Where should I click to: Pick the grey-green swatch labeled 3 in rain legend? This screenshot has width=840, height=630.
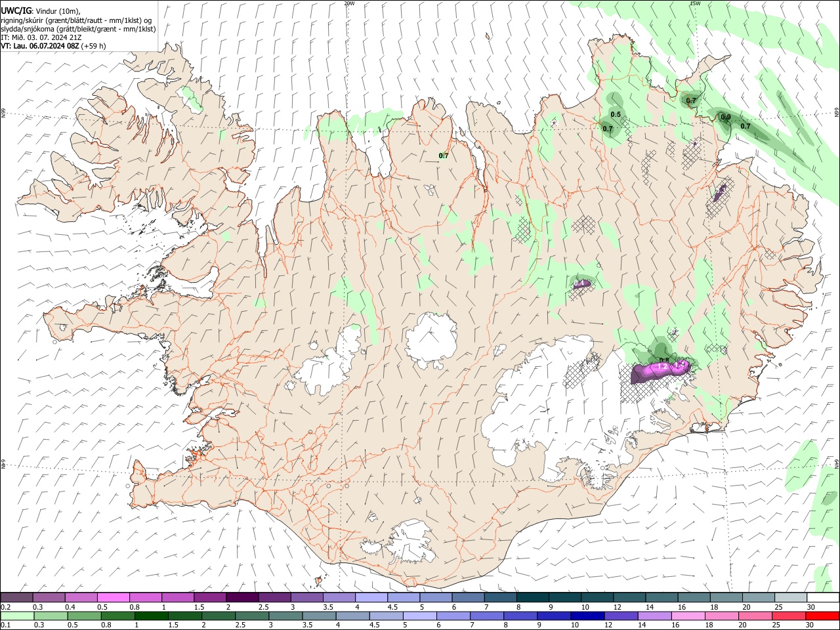click(x=285, y=616)
